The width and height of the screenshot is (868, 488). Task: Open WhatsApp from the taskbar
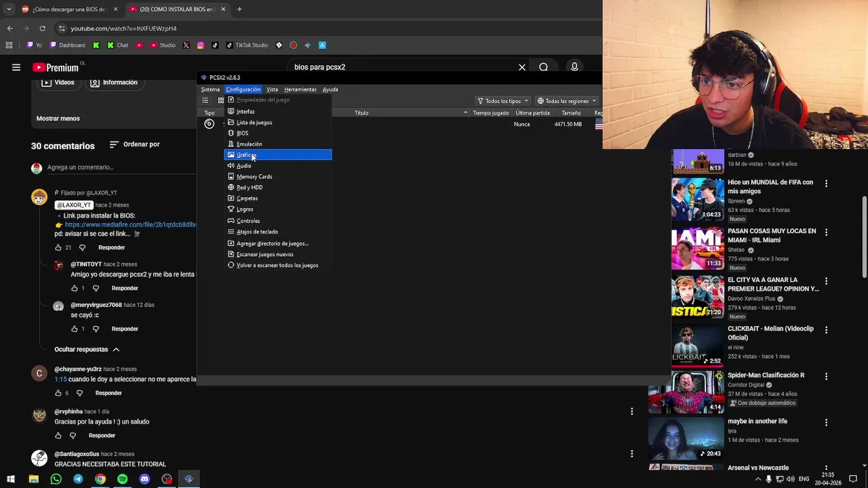[x=56, y=479]
